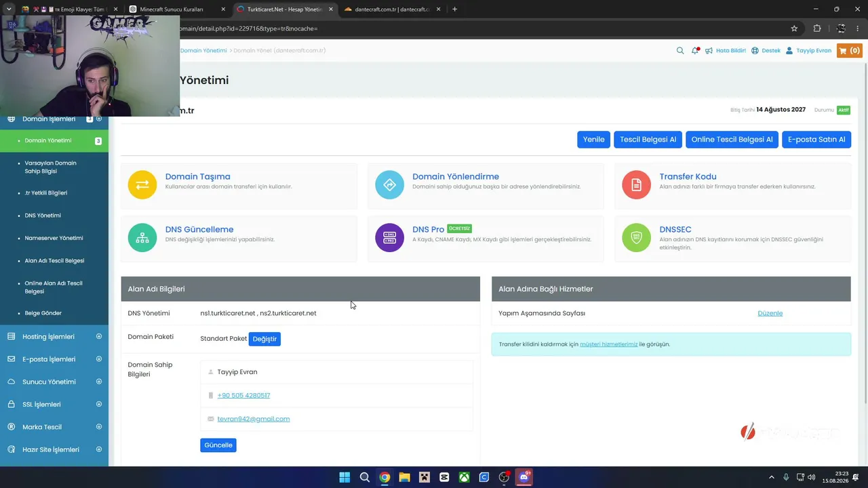Viewport: 868px width, 488px height.
Task: Open DNS Yönetimi in the sidebar
Action: coord(43,216)
